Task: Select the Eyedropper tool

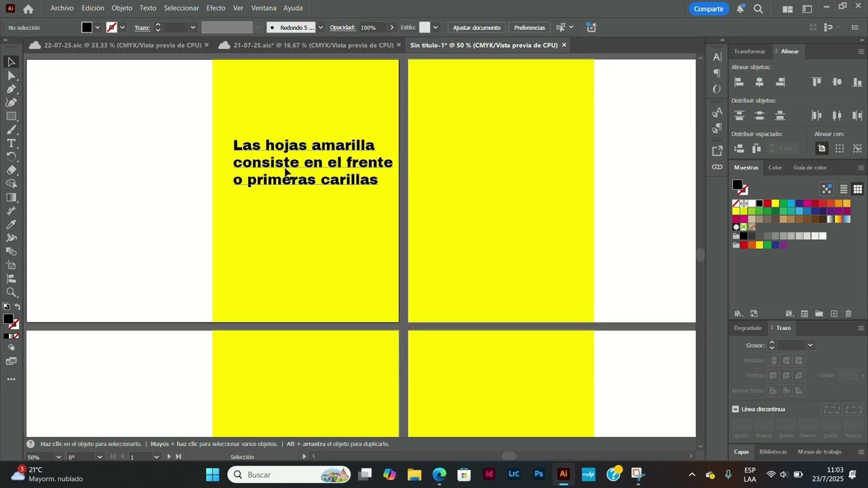Action: click(x=12, y=224)
